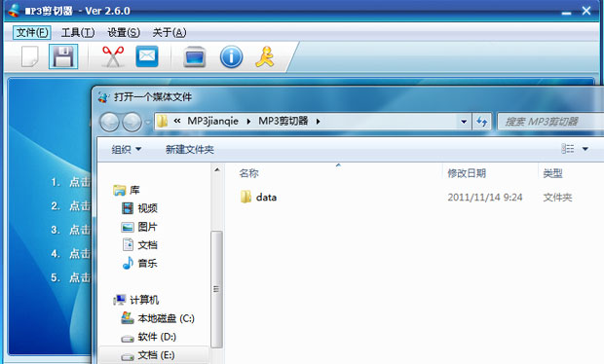
Task: Select the 文档 library
Action: click(x=139, y=244)
